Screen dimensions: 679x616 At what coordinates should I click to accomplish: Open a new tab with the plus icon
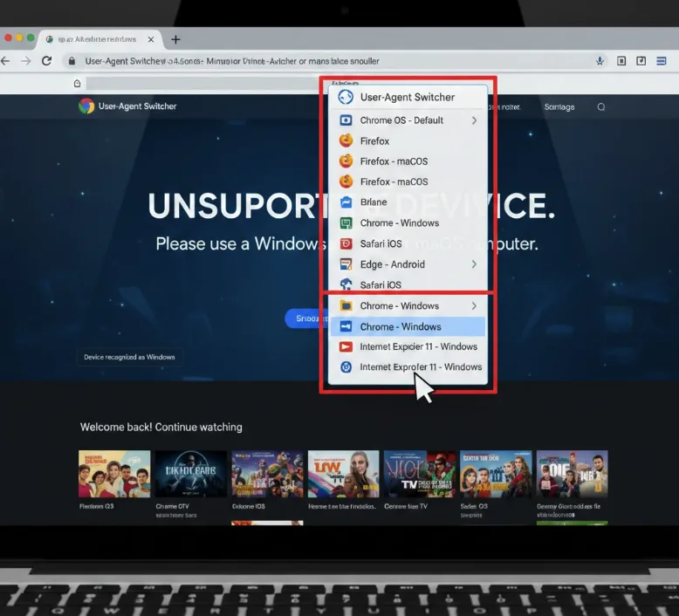pos(175,39)
